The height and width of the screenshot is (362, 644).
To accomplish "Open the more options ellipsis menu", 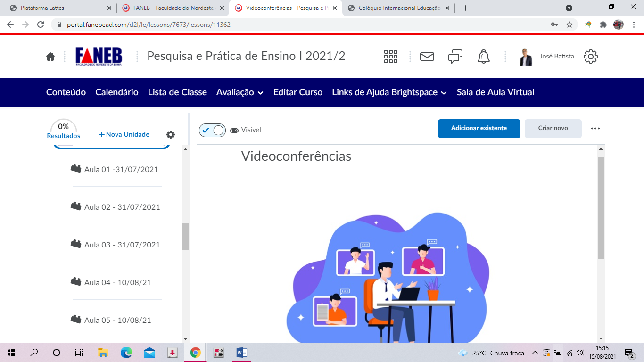I will coord(595,128).
